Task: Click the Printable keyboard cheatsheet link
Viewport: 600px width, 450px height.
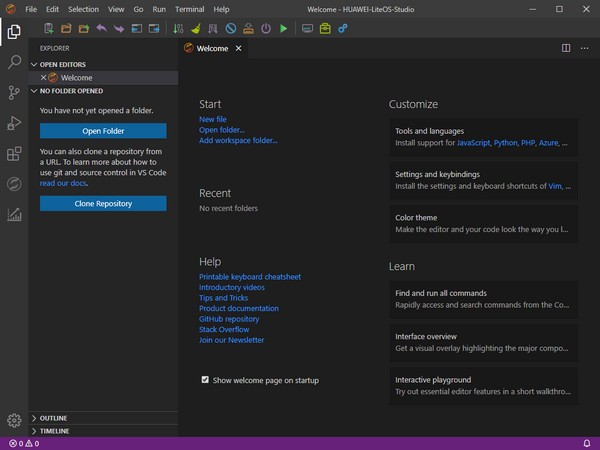Action: point(250,277)
